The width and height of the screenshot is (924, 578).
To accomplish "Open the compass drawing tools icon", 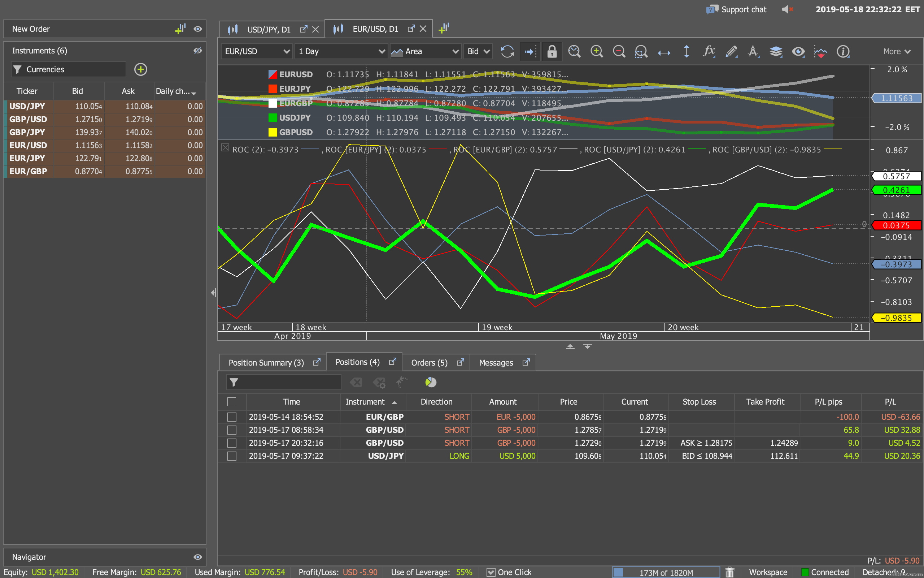I will pos(753,51).
